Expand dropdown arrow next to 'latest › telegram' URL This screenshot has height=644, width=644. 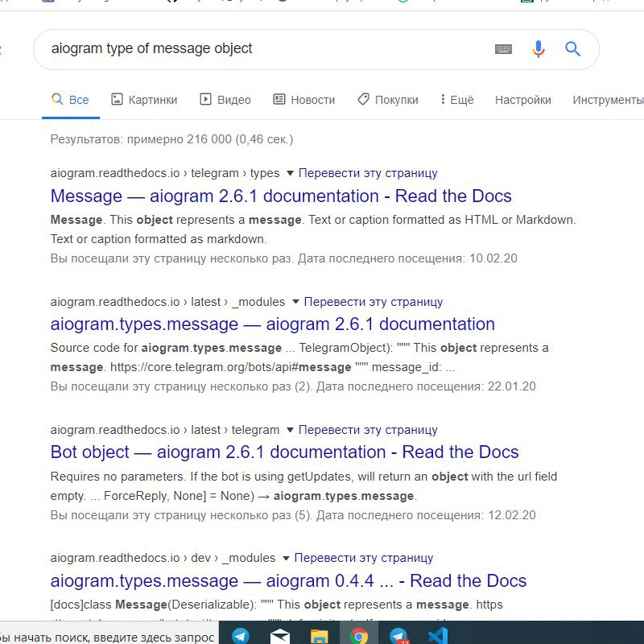tap(290, 430)
